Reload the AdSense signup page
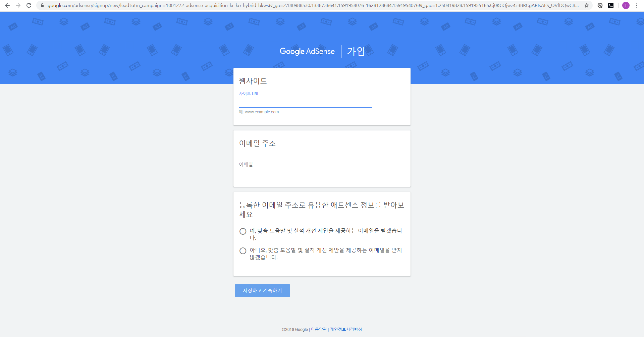The width and height of the screenshot is (644, 337). (x=29, y=5)
